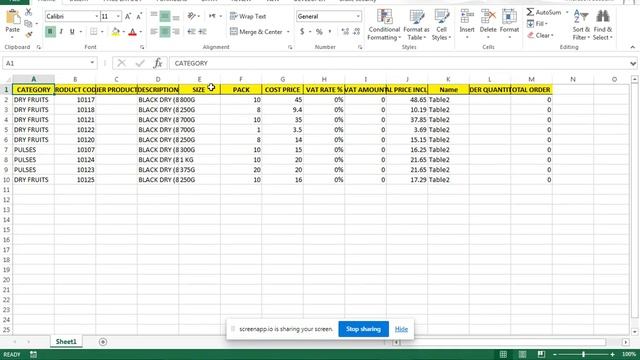
Task: Open Find & Select binoculars menu
Action: coord(603,25)
